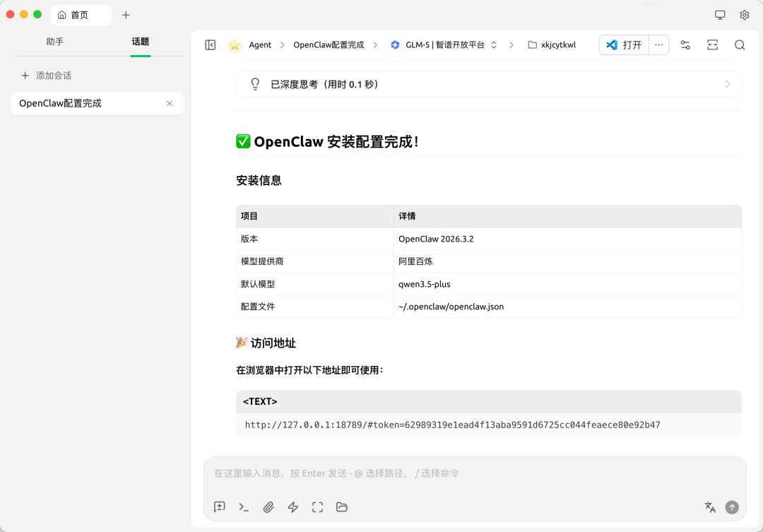
Task: Switch to the 助手 tab
Action: point(55,42)
